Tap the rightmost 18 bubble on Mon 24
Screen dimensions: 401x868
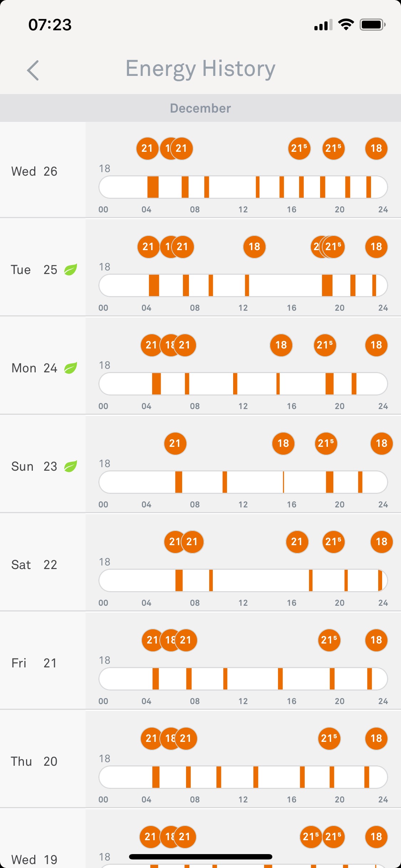[x=376, y=345]
